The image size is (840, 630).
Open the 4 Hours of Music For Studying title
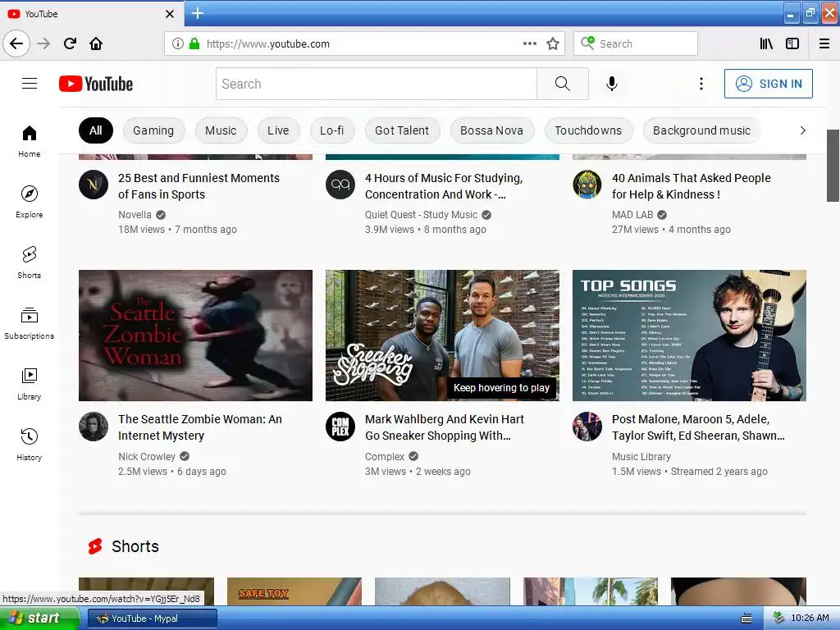point(444,186)
